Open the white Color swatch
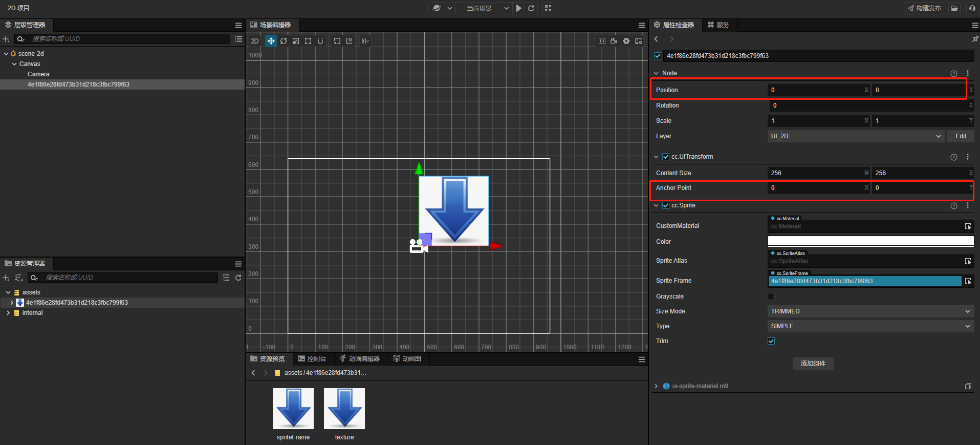Image resolution: width=980 pixels, height=445 pixels. click(870, 242)
